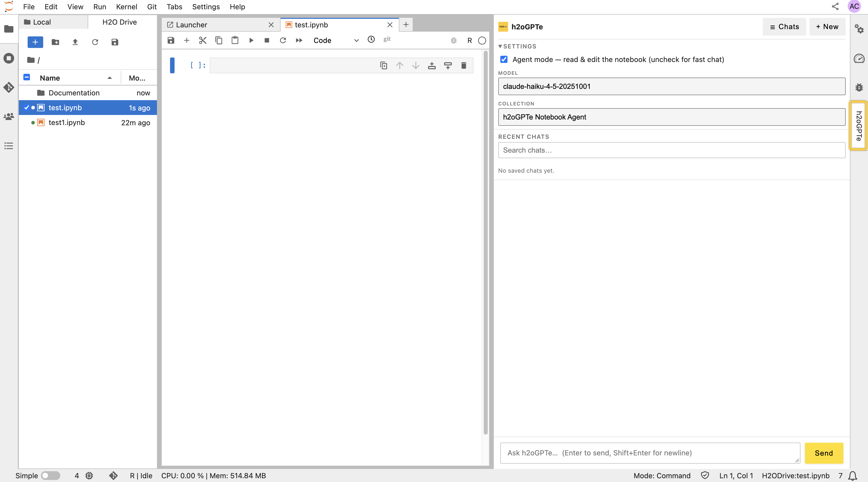Insert a cell below via cell toolbar

[448, 65]
